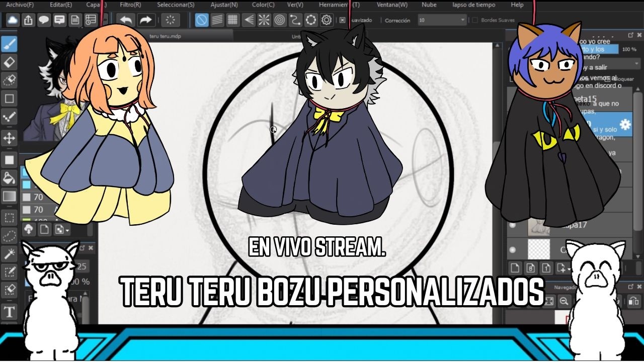Enable ellipse snap
The width and height of the screenshot is (644, 362).
click(311, 20)
